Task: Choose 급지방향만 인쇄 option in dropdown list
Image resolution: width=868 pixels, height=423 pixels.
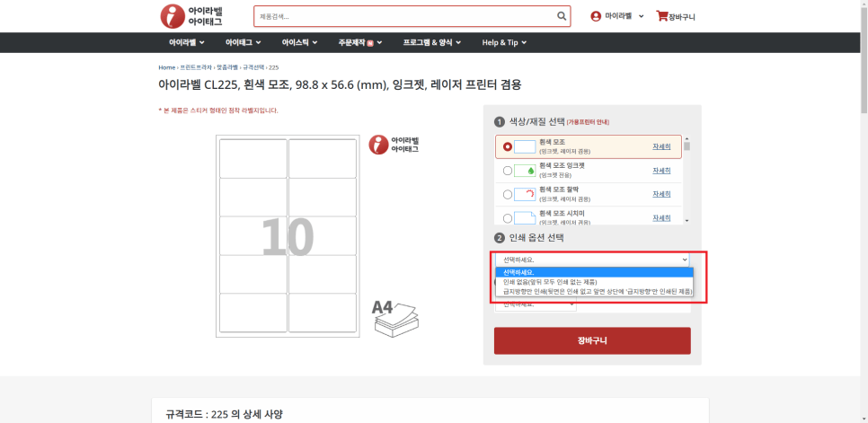Action: coord(595,291)
